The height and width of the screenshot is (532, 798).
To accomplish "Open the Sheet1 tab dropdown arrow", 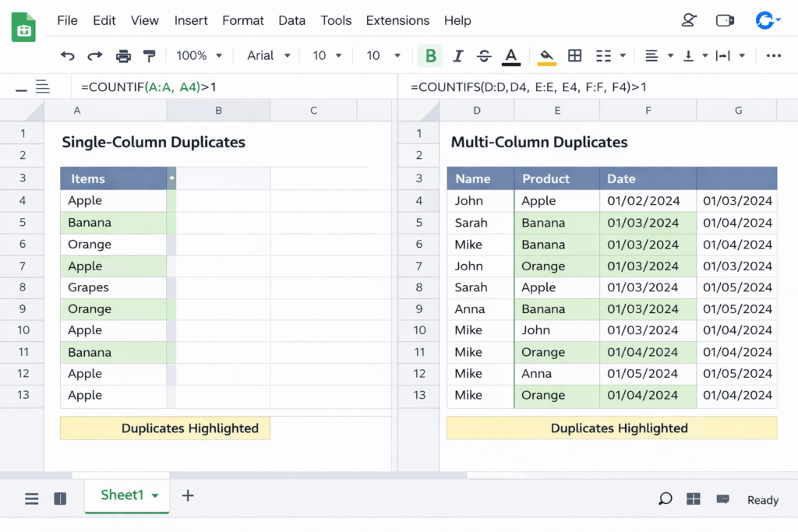I will point(155,495).
